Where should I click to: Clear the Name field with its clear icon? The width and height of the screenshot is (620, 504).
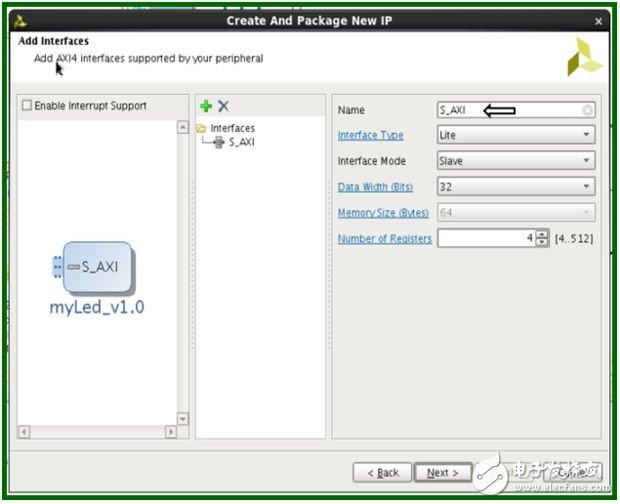click(x=587, y=110)
